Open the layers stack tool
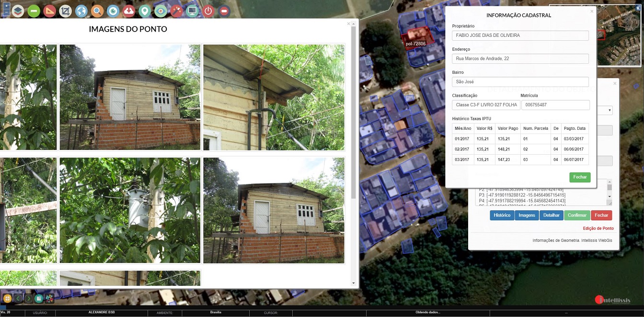This screenshot has height=317, width=644. [18, 11]
